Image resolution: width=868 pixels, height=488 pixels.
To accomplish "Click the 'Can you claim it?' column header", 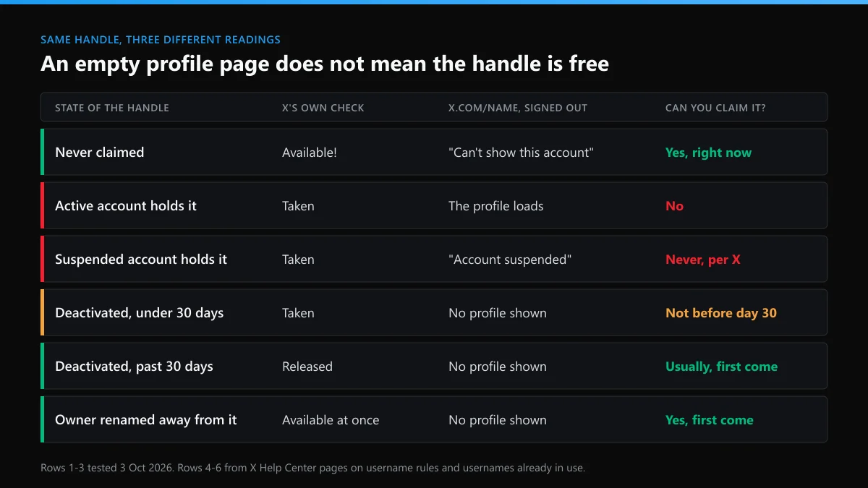I will [x=715, y=108].
